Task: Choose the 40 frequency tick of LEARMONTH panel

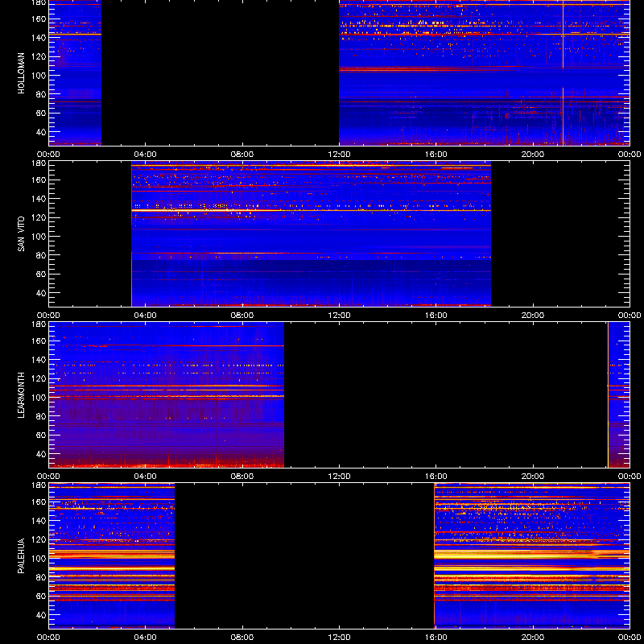Action: pyautogui.click(x=42, y=454)
